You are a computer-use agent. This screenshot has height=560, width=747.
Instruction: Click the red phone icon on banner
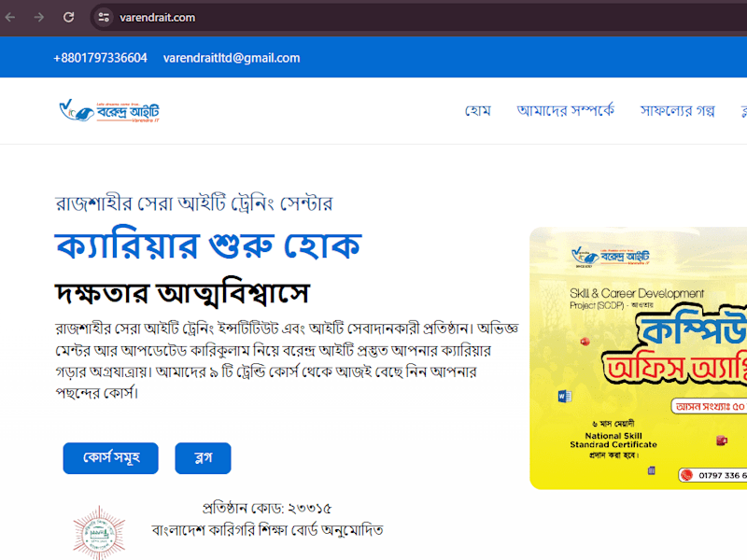[x=686, y=475]
